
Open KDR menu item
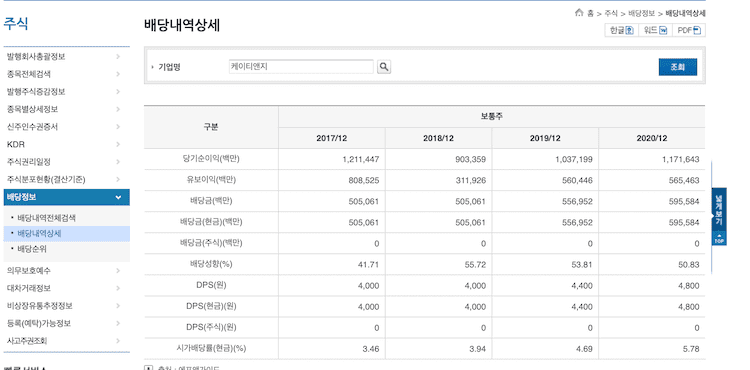click(16, 144)
